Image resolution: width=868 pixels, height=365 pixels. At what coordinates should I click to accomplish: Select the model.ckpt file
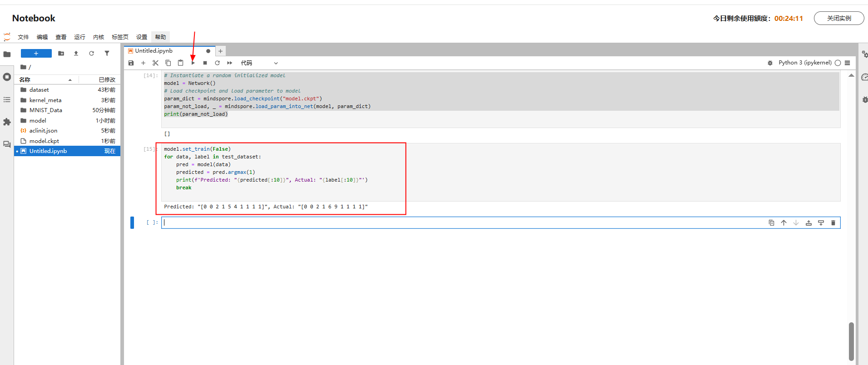(67, 141)
